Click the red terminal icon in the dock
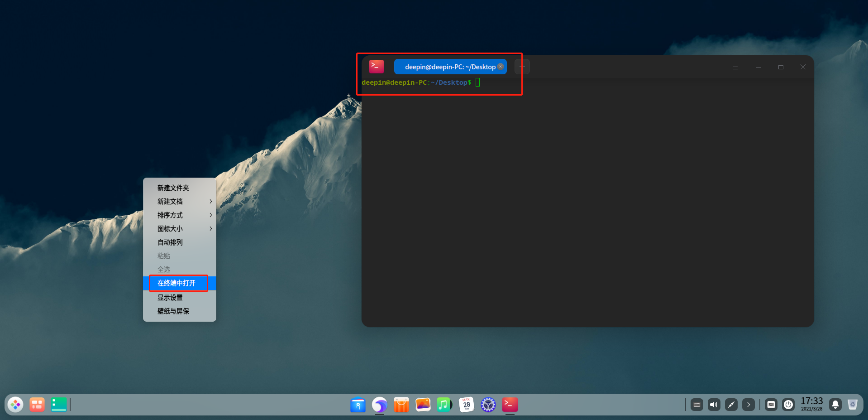 pyautogui.click(x=510, y=405)
